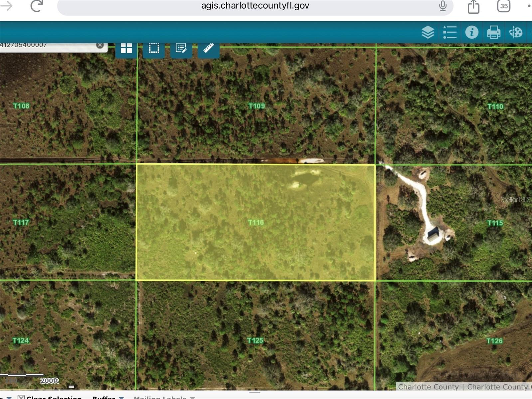Image resolution: width=532 pixels, height=399 pixels.
Task: Open the palette theme icon
Action: pyautogui.click(x=515, y=32)
